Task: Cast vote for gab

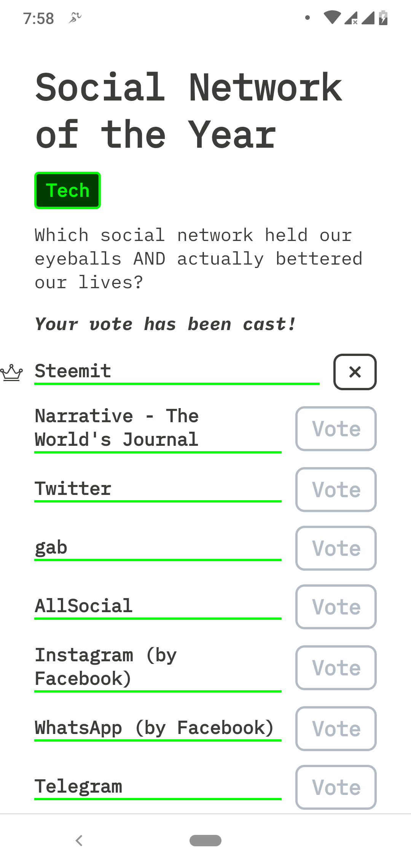Action: tap(336, 548)
